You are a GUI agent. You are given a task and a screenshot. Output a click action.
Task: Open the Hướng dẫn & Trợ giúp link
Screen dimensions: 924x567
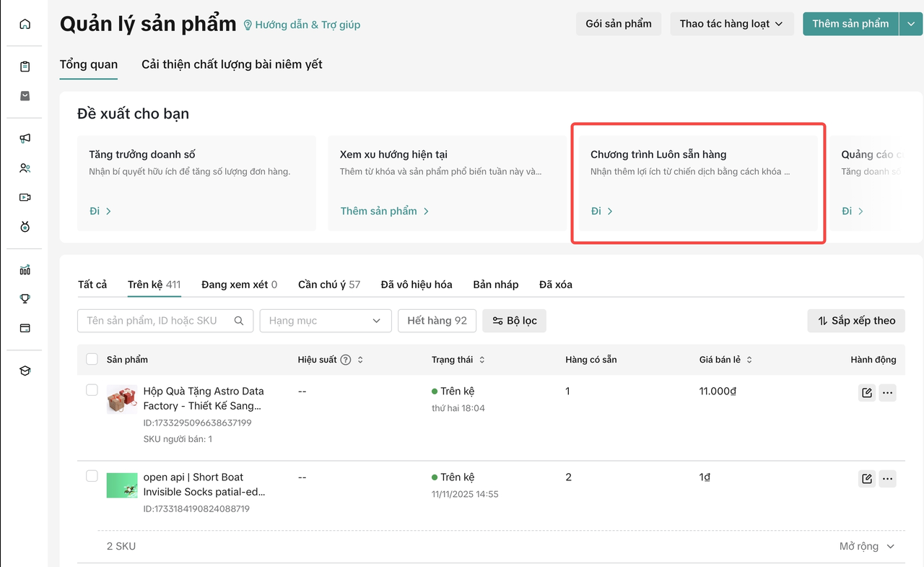click(302, 25)
